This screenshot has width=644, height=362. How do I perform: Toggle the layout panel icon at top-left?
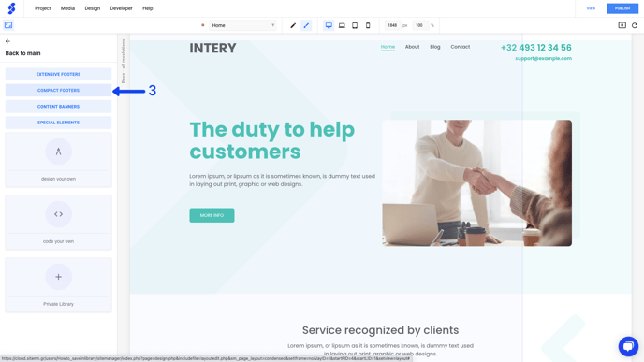tap(8, 25)
